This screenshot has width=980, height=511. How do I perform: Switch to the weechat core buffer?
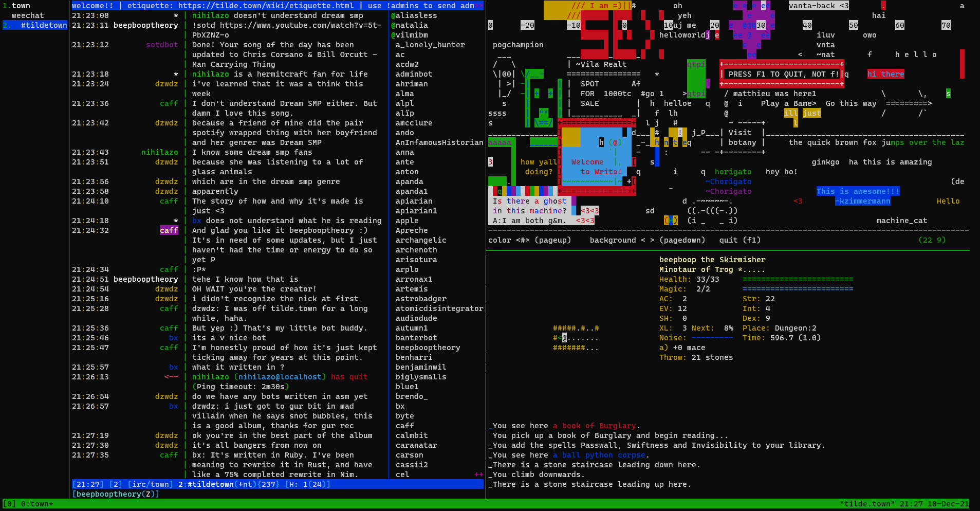coord(28,15)
